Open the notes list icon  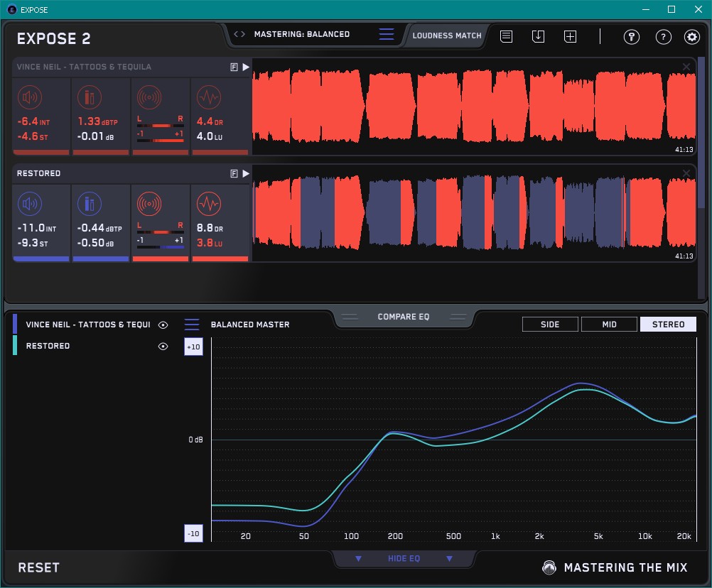pos(506,36)
